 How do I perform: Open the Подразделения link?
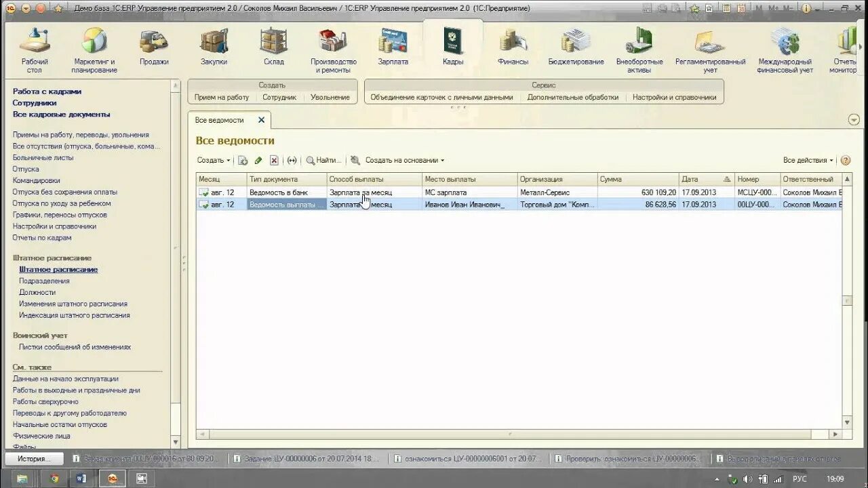[x=44, y=281]
